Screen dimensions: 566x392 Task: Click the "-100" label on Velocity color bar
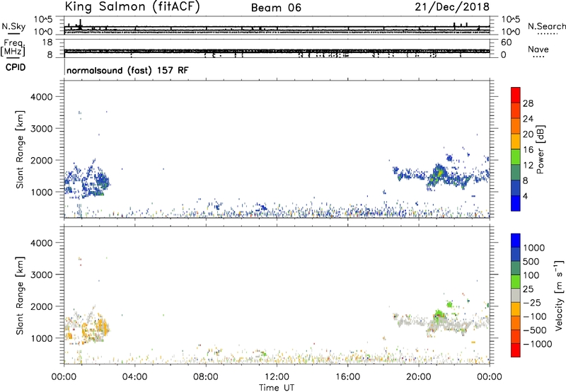pyautogui.click(x=535, y=316)
